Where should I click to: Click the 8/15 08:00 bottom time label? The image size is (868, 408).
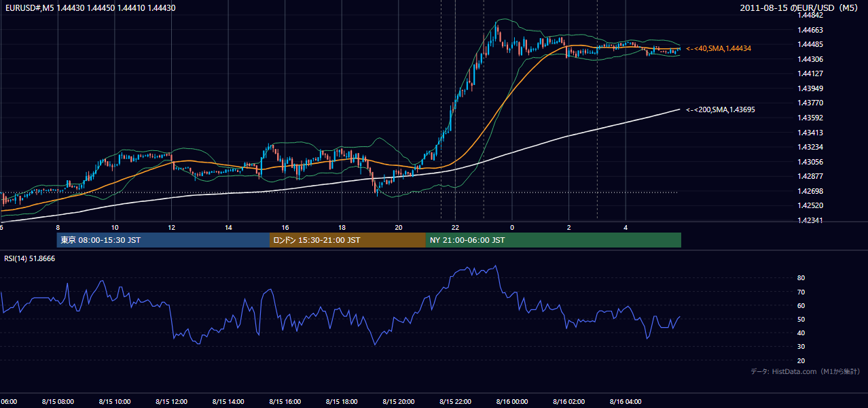58,401
